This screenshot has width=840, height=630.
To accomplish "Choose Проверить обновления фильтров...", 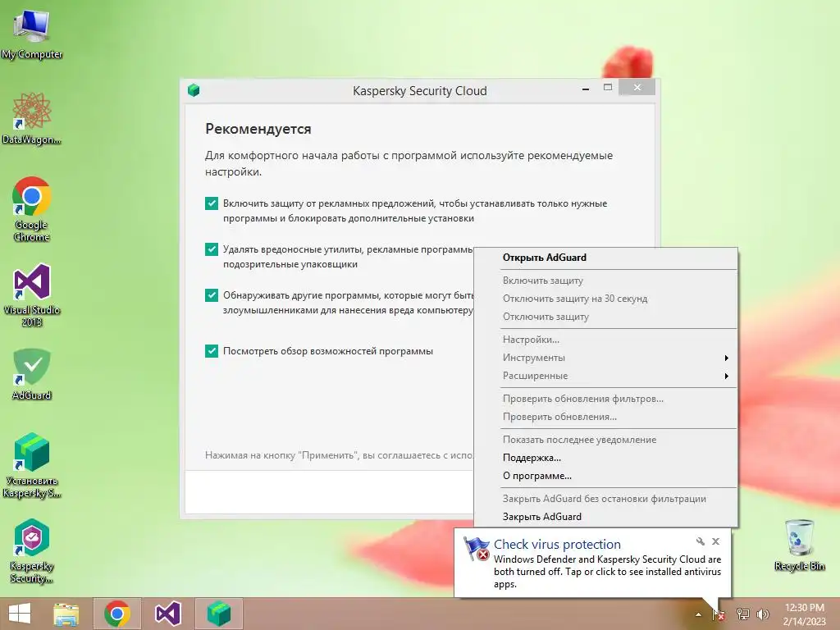I will [x=606, y=399].
